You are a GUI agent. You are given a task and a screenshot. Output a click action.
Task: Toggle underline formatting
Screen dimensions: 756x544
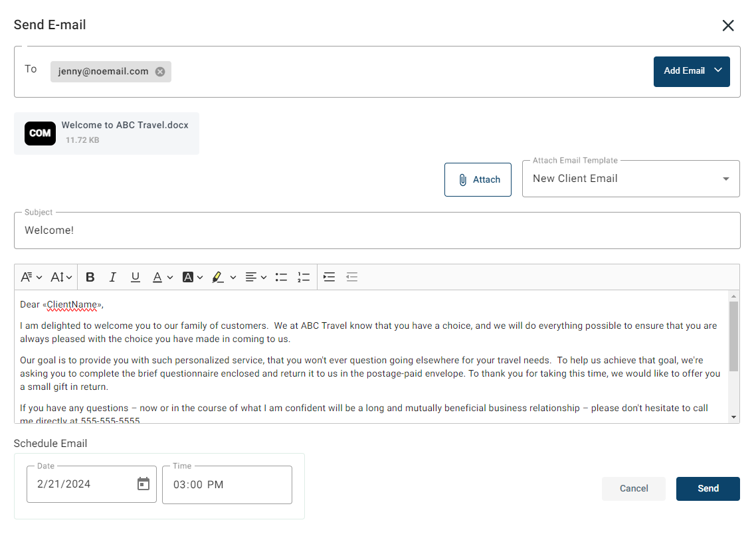pyautogui.click(x=136, y=277)
